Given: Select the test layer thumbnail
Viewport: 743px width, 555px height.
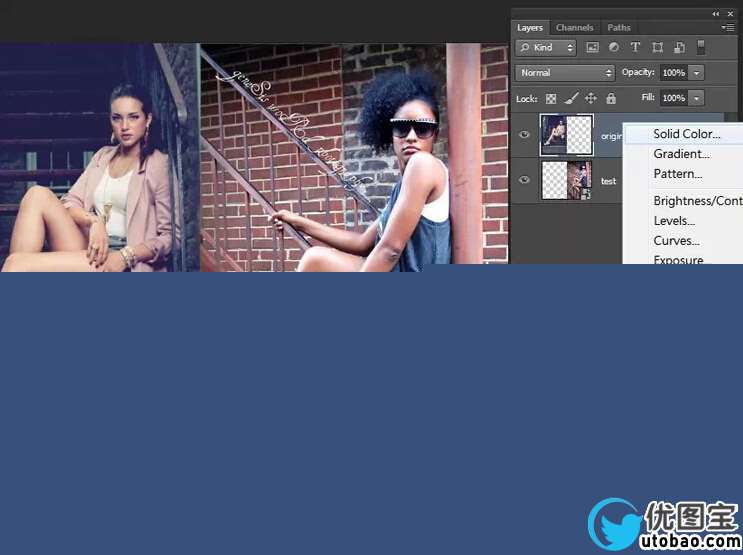Looking at the screenshot, I should click(x=566, y=180).
